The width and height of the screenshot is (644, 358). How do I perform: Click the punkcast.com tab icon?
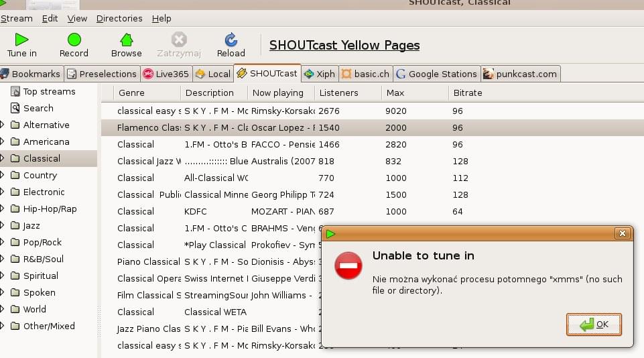(x=488, y=74)
